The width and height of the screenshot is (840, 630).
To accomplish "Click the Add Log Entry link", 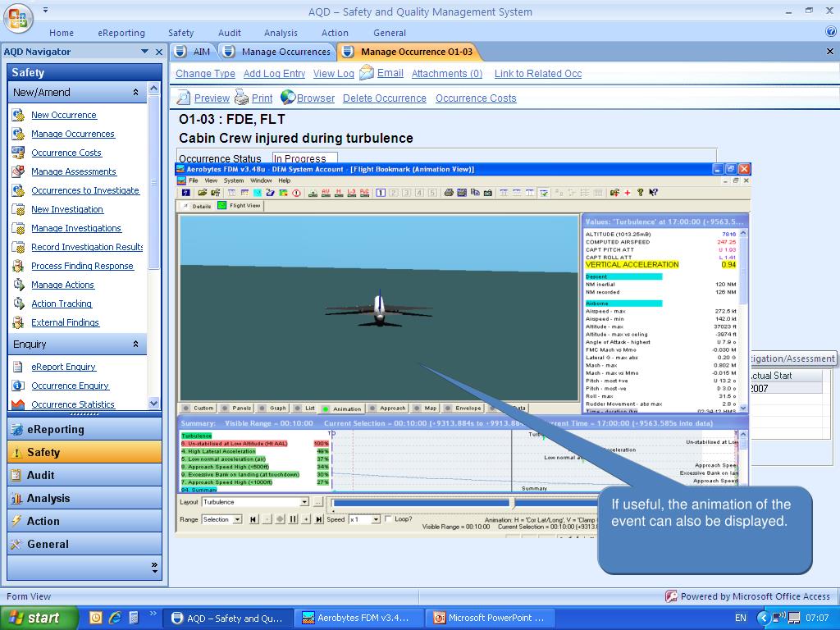I will pyautogui.click(x=274, y=73).
